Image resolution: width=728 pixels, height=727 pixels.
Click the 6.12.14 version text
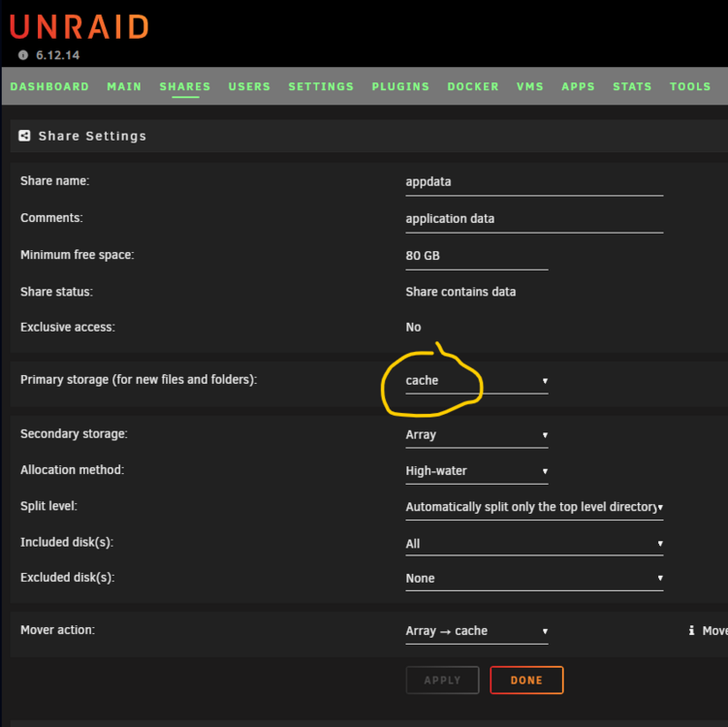pos(57,55)
